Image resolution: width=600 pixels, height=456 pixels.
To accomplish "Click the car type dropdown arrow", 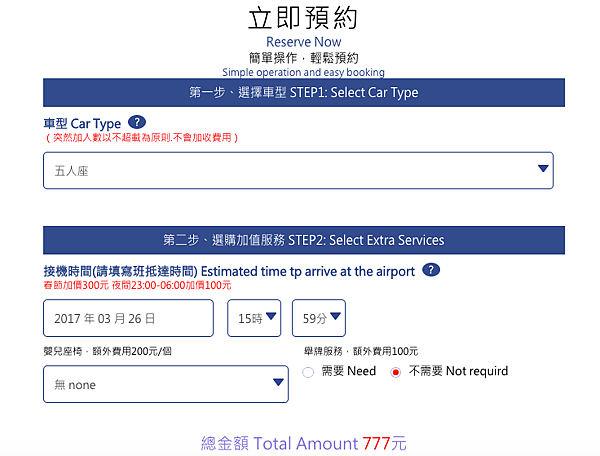I will pyautogui.click(x=543, y=168).
